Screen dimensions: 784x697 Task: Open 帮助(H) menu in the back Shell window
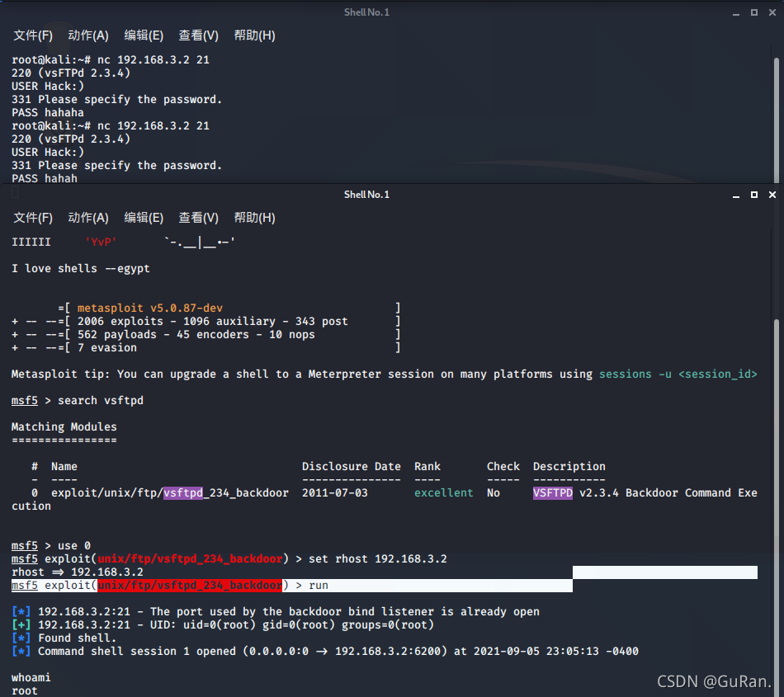tap(254, 35)
